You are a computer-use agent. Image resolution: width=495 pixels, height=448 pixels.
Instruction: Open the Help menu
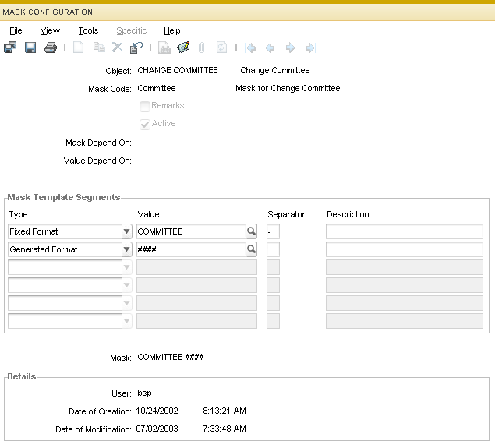[x=171, y=30]
